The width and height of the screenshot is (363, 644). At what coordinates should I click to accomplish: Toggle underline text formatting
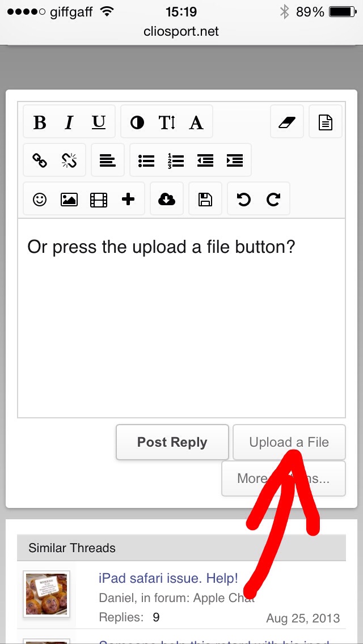[x=99, y=122]
